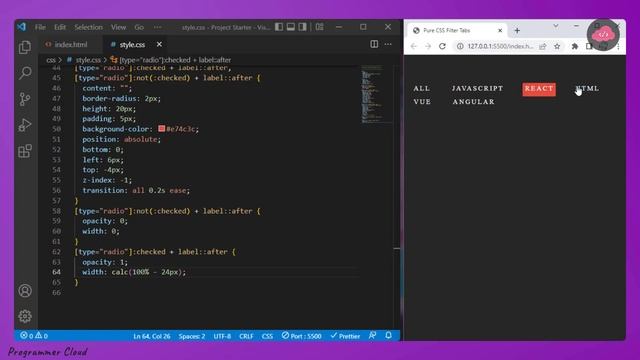
Task: Select the HTML filter tab
Action: click(x=587, y=89)
